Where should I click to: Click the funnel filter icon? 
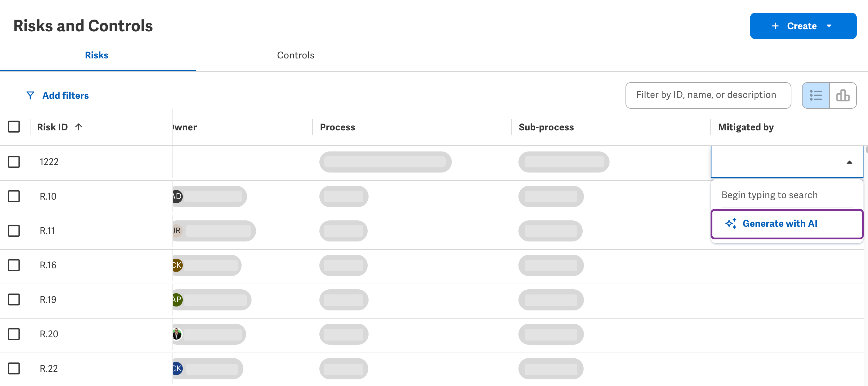[30, 95]
